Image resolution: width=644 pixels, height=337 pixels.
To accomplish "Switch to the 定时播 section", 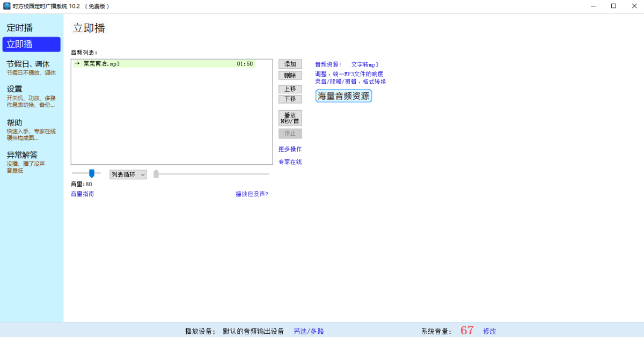I will pos(20,27).
